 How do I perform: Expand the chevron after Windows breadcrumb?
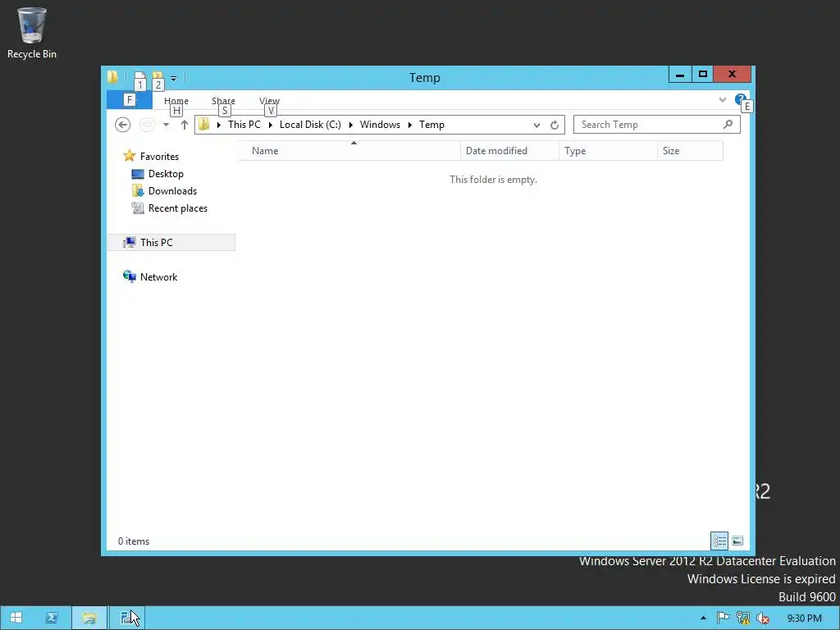410,125
